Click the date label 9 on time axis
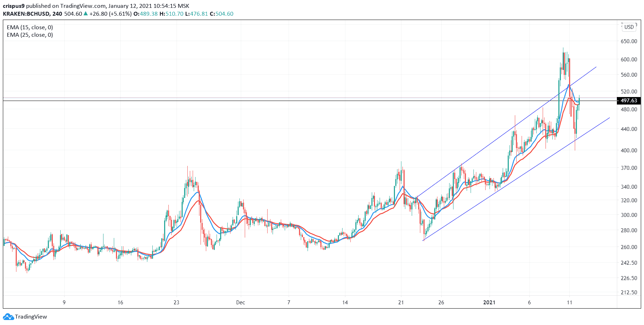The image size is (644, 325). [x=64, y=303]
